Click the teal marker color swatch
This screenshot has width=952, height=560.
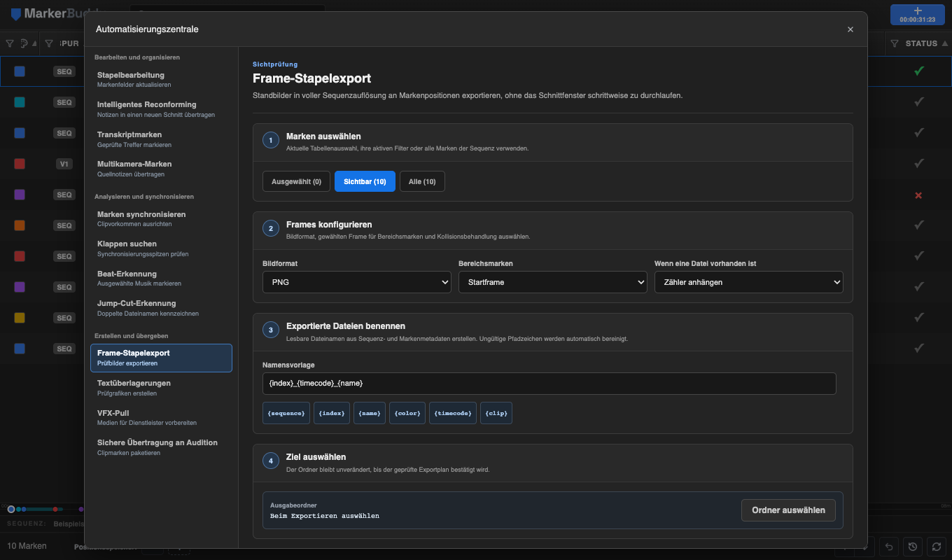tap(20, 102)
